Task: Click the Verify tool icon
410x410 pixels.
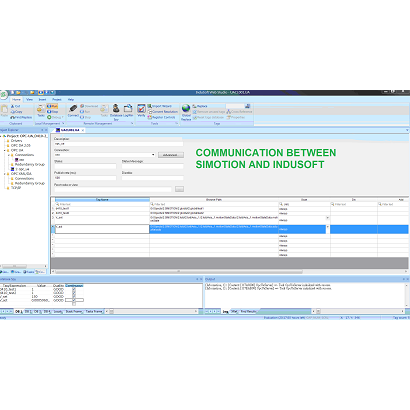Action: 141,111
